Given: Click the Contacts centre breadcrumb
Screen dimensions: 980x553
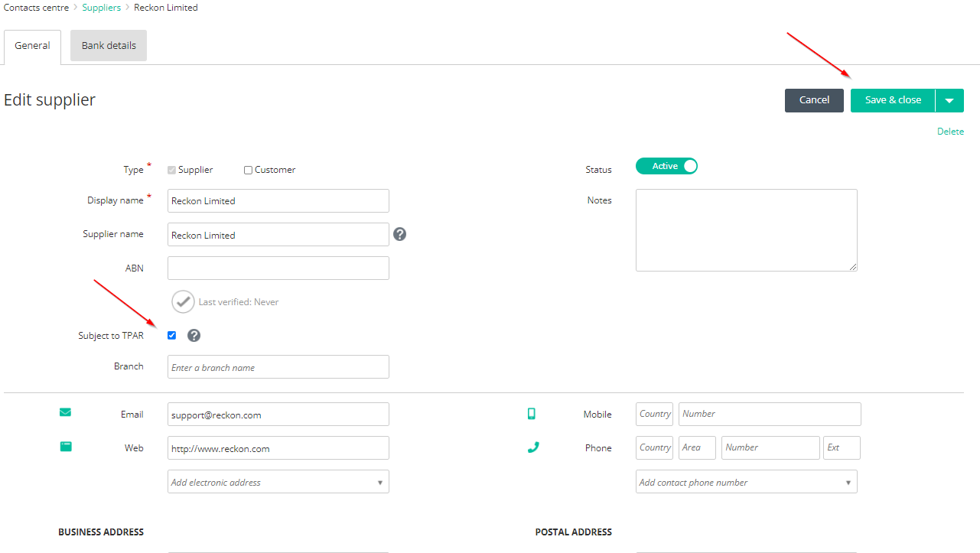Looking at the screenshot, I should click(x=36, y=8).
